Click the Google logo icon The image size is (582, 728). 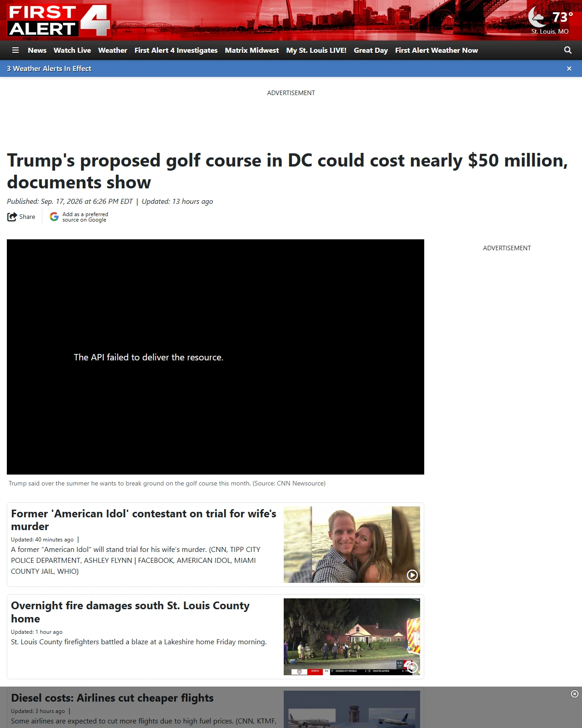pyautogui.click(x=54, y=217)
